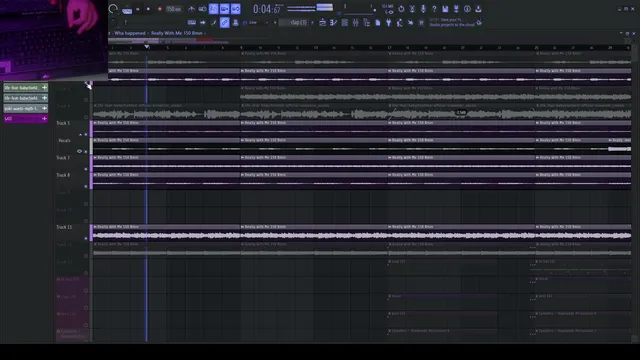Toggle the highlighted link icon
The image size is (640, 360).
click(224, 22)
